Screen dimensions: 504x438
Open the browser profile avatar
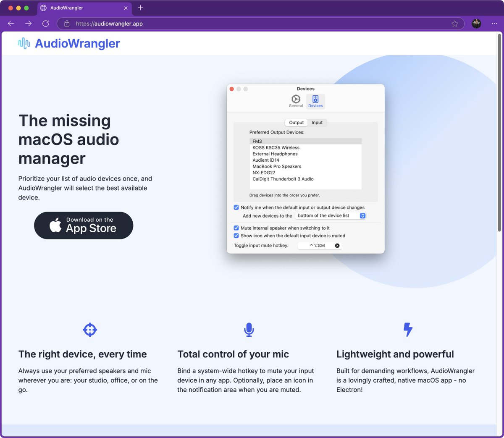476,24
